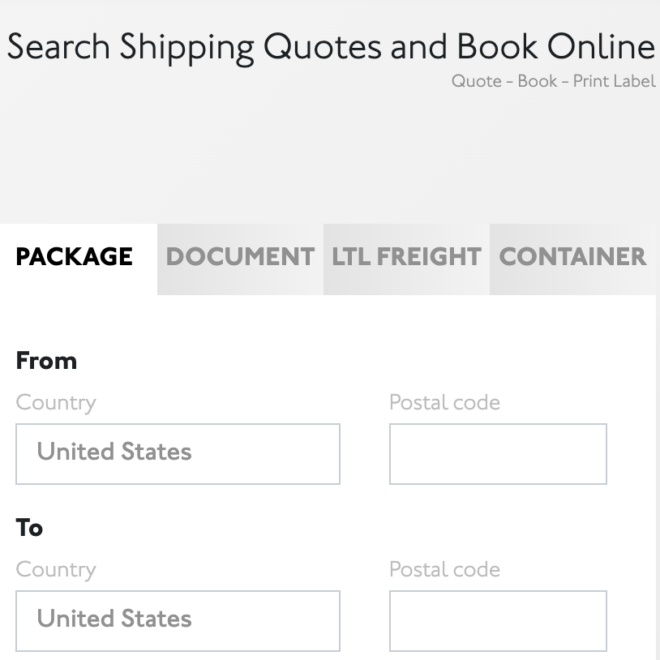This screenshot has width=660, height=660.
Task: Focus the From postal code field
Action: 497,453
